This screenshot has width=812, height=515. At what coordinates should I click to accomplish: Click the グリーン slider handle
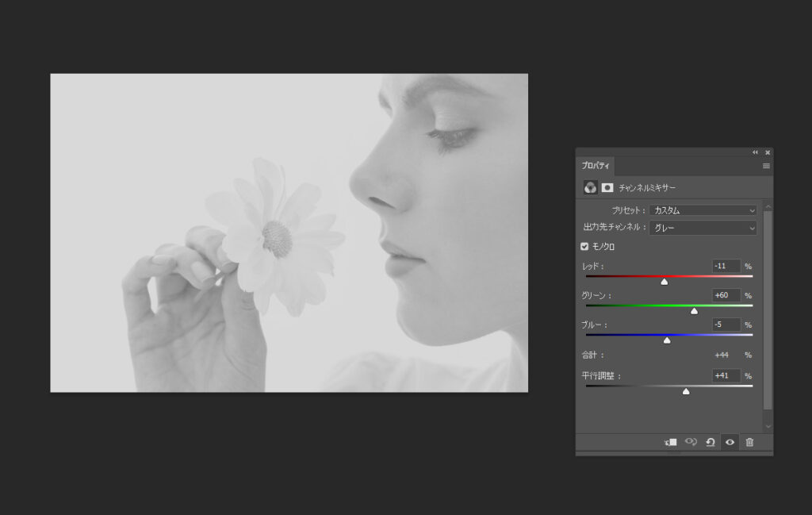tap(694, 311)
